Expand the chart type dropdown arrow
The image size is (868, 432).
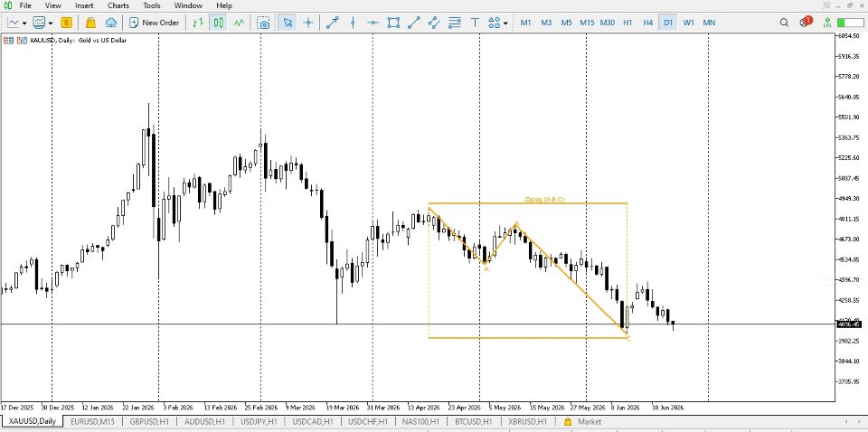(24, 23)
